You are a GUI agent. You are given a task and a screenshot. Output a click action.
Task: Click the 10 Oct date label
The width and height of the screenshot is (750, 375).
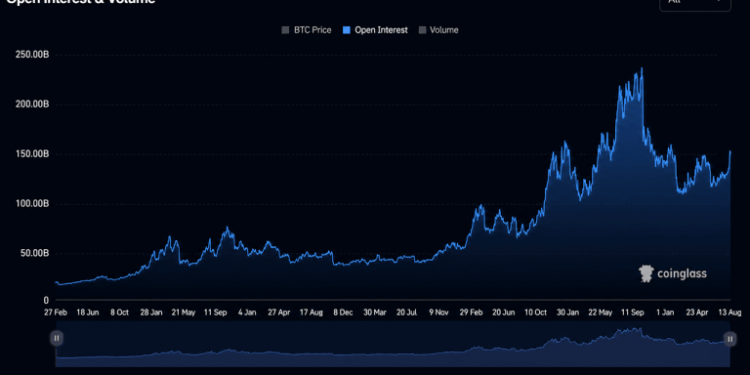pos(535,312)
